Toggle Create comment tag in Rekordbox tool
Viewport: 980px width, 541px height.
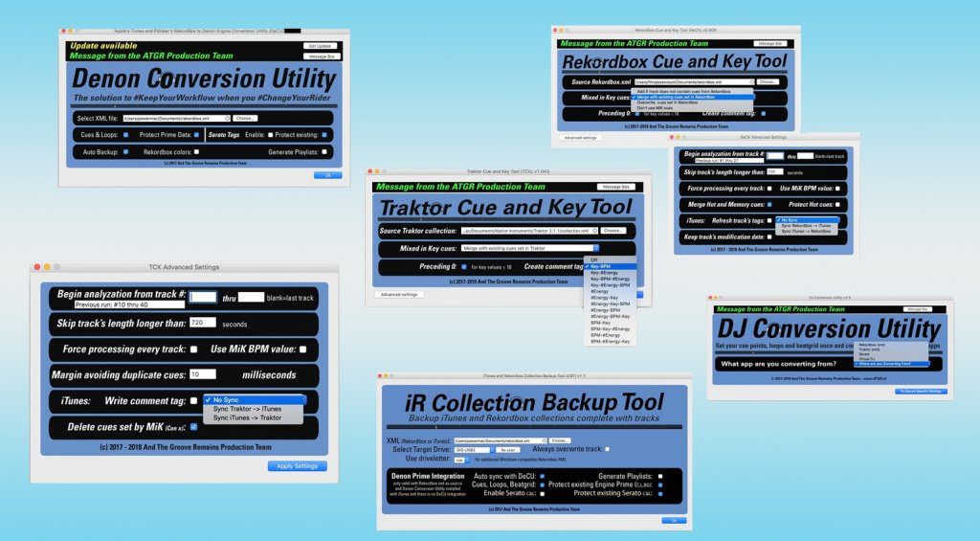(x=764, y=113)
